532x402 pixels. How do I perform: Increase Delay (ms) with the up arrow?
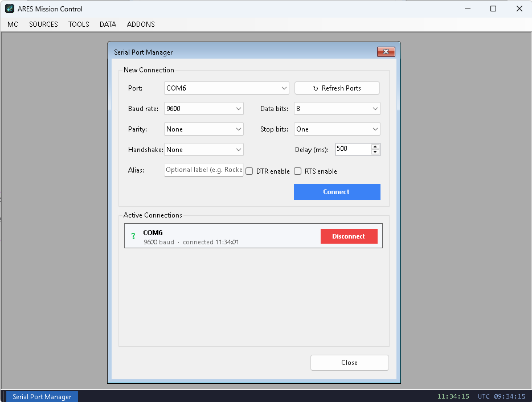pos(375,147)
